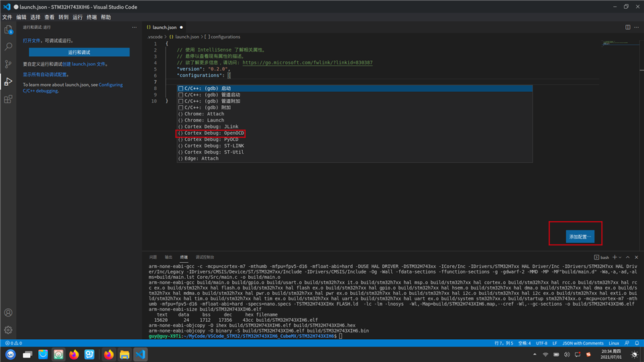This screenshot has height=362, width=644.
Task: Click the Split Editor icon
Action: (628, 27)
